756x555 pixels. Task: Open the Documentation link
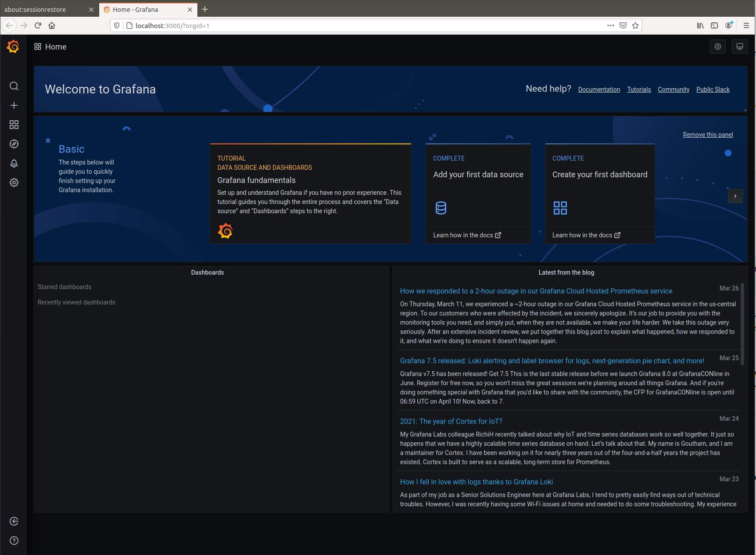(x=599, y=90)
